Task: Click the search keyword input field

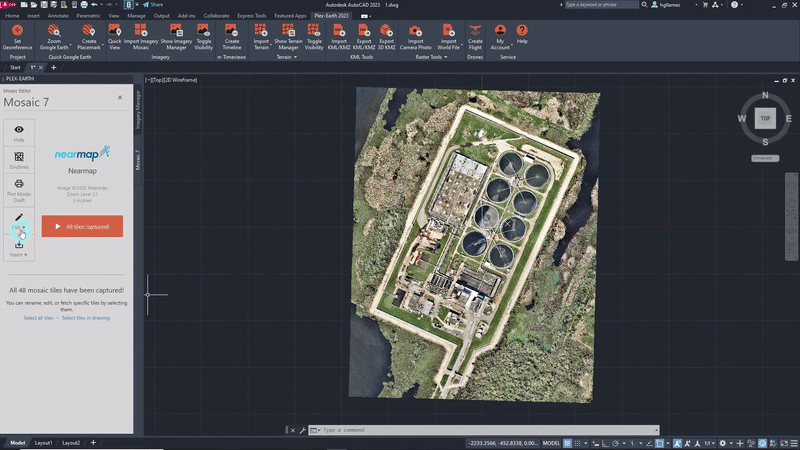Action: pyautogui.click(x=601, y=5)
